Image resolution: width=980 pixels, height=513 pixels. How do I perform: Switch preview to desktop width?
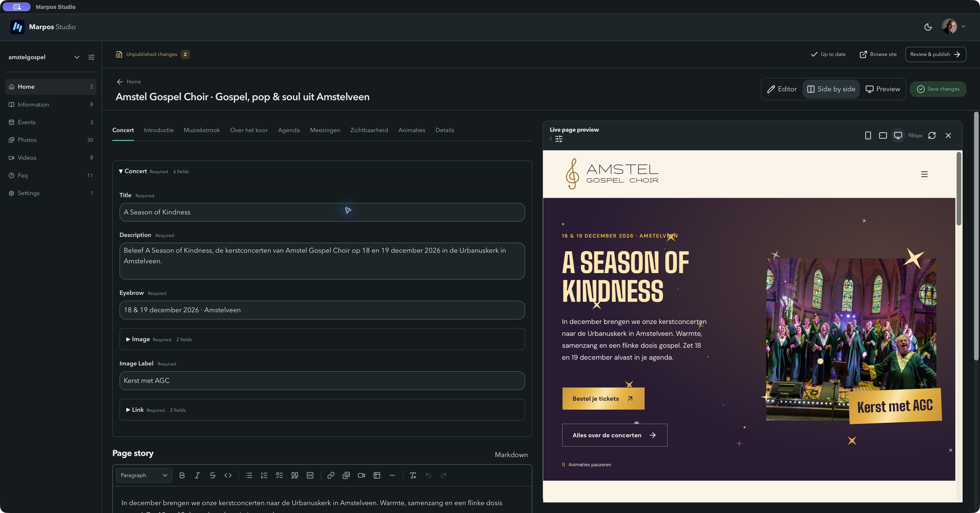coord(898,135)
